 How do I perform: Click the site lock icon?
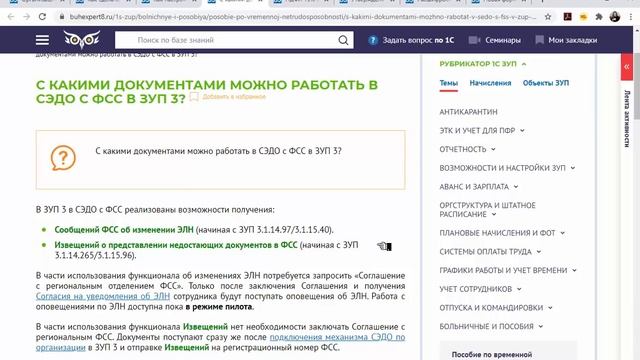point(62,17)
